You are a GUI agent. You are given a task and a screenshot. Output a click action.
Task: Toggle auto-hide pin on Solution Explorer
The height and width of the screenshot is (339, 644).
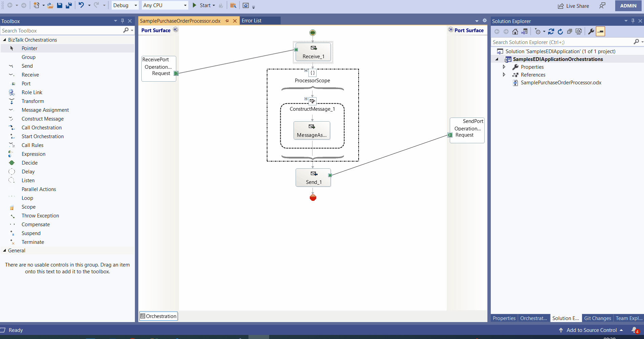(633, 21)
